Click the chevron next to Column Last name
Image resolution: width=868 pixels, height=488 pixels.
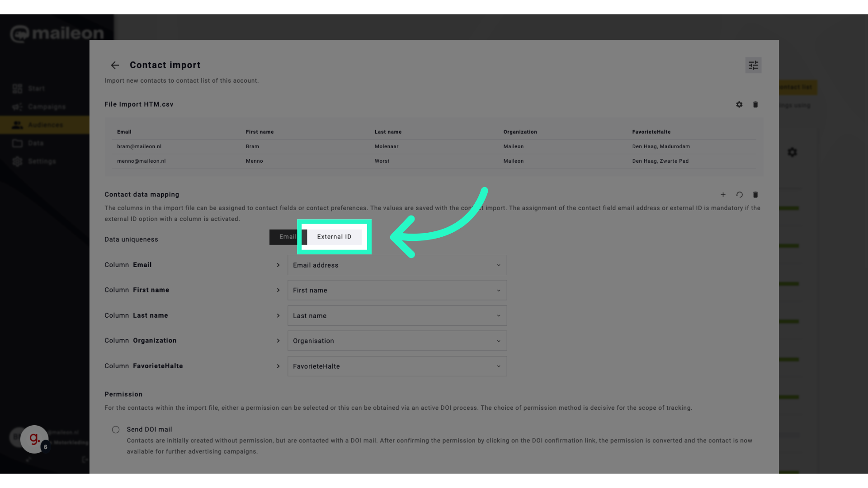(x=278, y=315)
